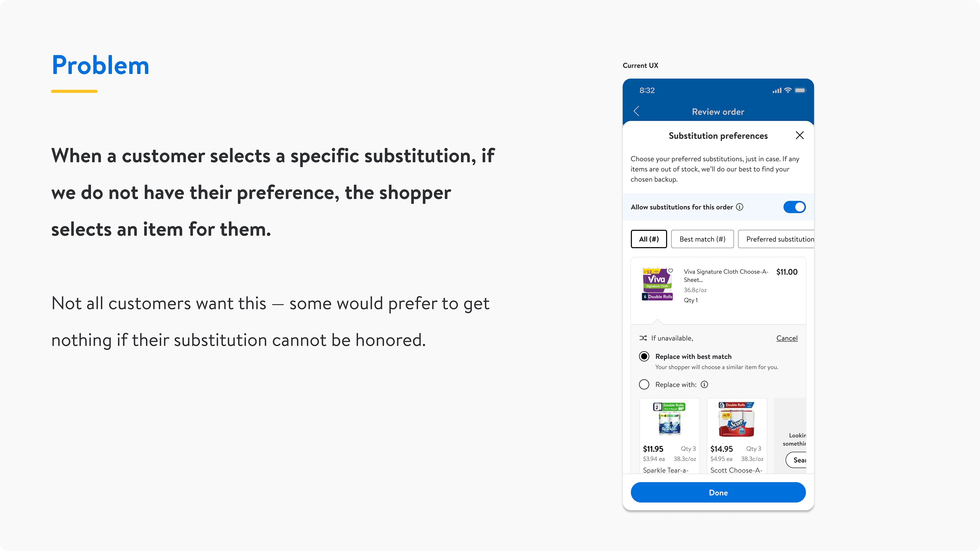The height and width of the screenshot is (551, 980).
Task: Tap the battery icon in status bar
Action: click(800, 90)
